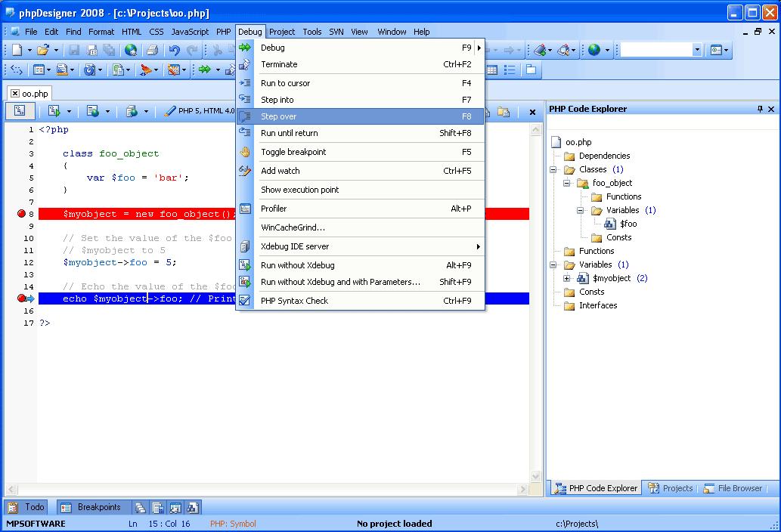Image resolution: width=781 pixels, height=532 pixels.
Task: Click the green double-arrow Debug toolbar icon
Action: (205, 70)
